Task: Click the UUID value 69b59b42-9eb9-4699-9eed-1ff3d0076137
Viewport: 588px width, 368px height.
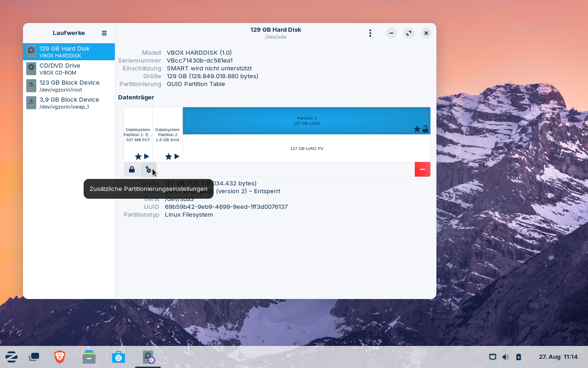Action: click(226, 207)
